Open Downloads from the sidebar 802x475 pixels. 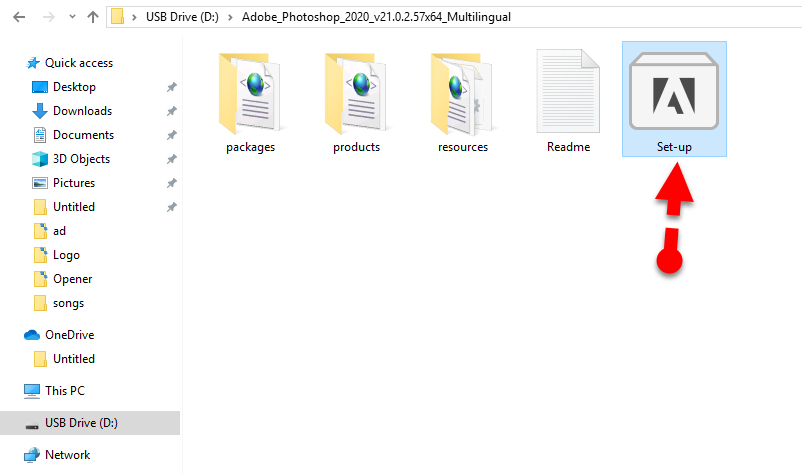(82, 111)
